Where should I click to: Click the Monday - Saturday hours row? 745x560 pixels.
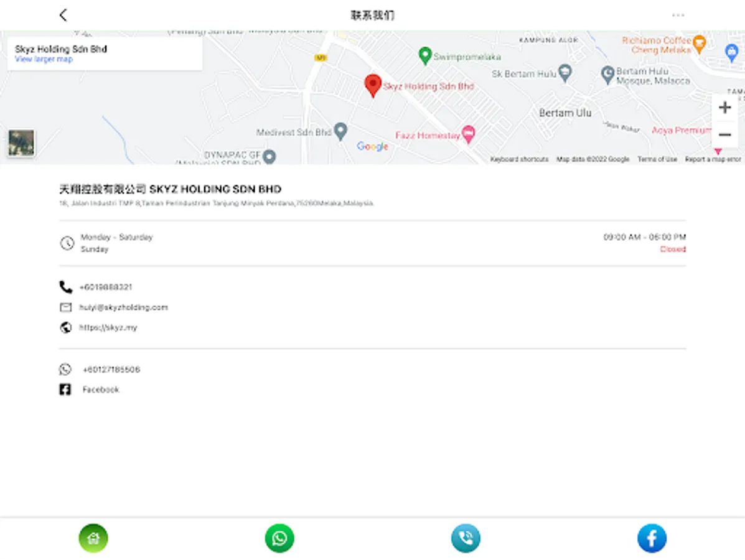[x=372, y=237]
